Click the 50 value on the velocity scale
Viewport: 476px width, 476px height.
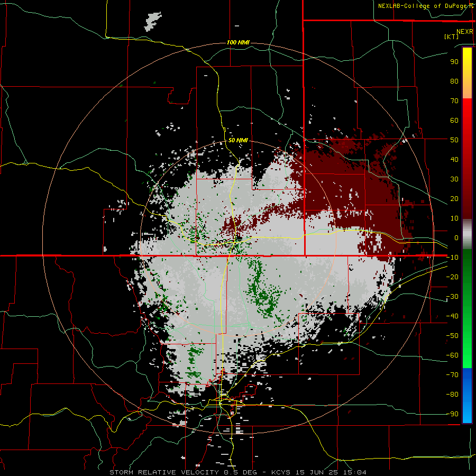454,140
